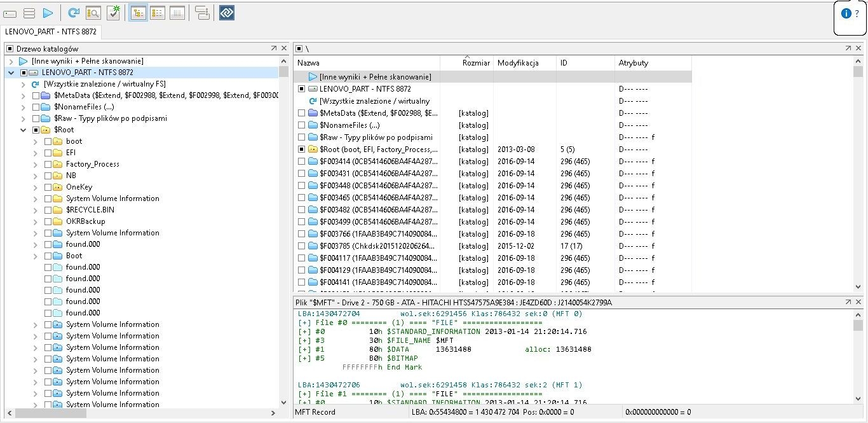Click the question mark help icon
The image size is (868, 423).
pyautogui.click(x=857, y=13)
